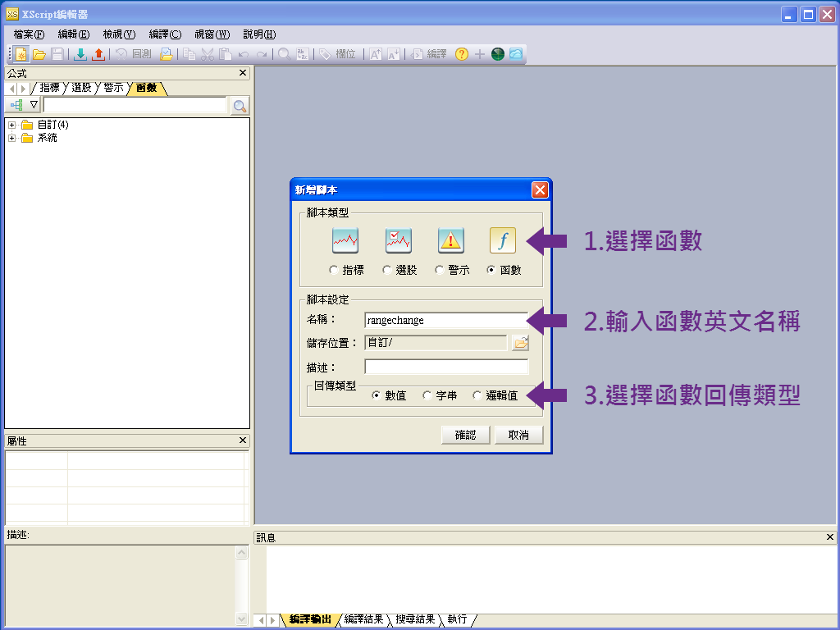Click the function f script type icon

(503, 240)
